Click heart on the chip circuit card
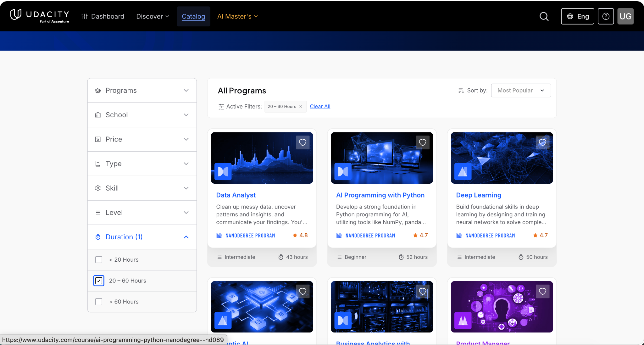644x345 pixels. click(303, 291)
